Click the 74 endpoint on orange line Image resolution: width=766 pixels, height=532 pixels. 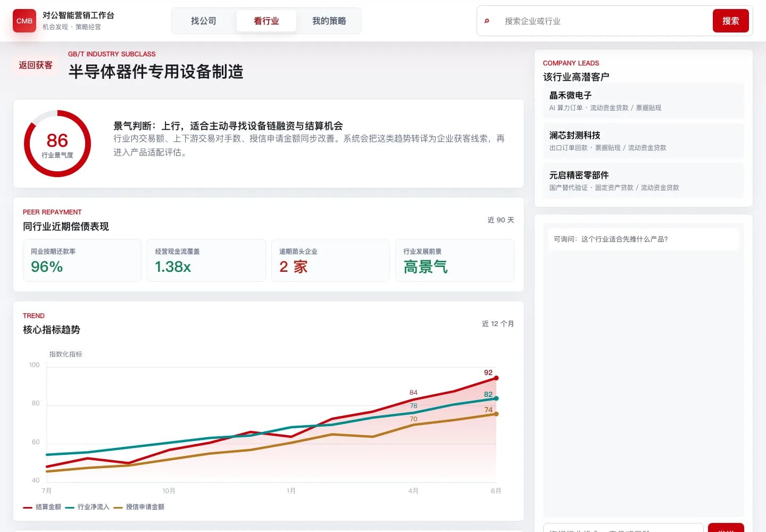(496, 414)
